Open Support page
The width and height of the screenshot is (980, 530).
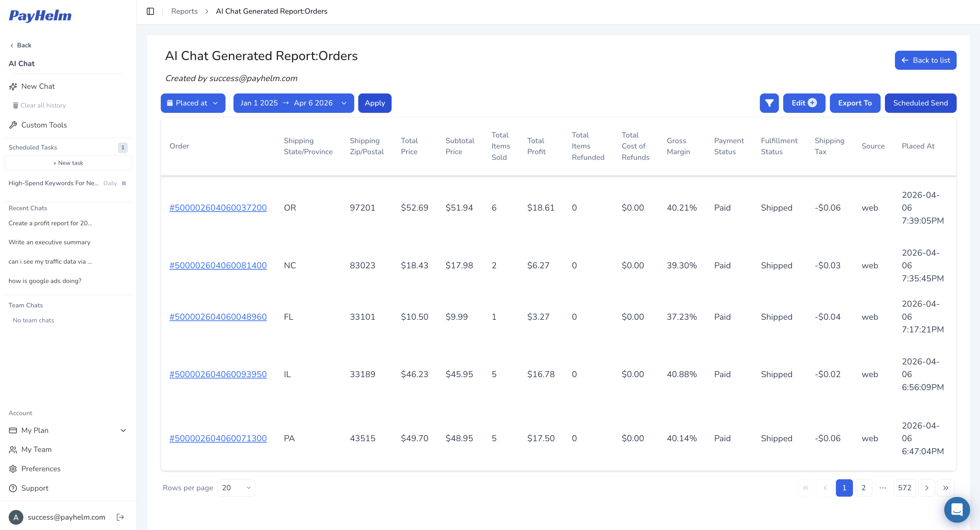[x=29, y=488]
